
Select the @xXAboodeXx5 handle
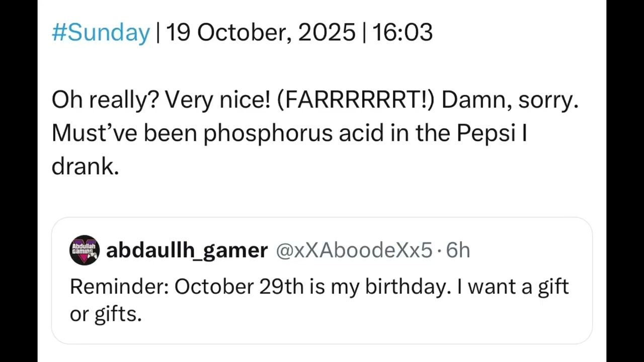click(354, 250)
